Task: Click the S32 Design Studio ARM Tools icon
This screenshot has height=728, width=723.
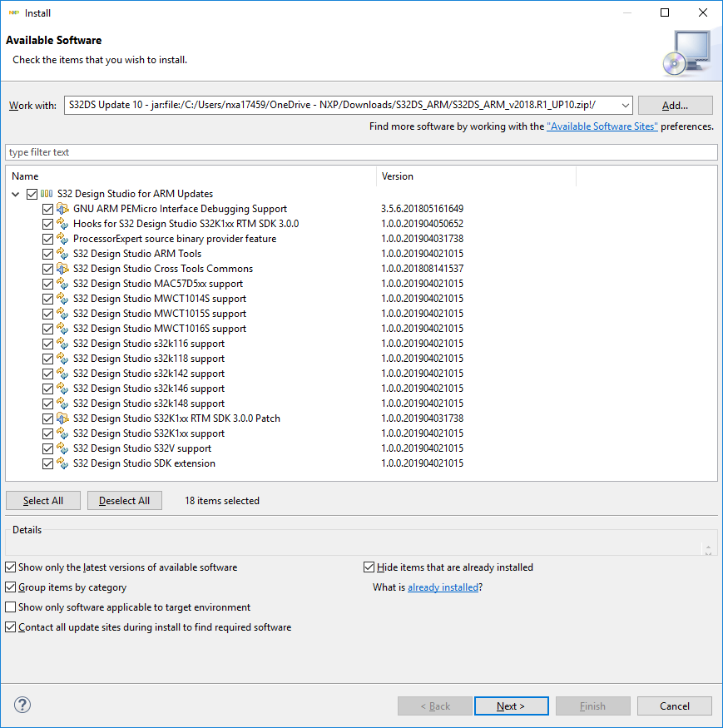Action: [62, 254]
